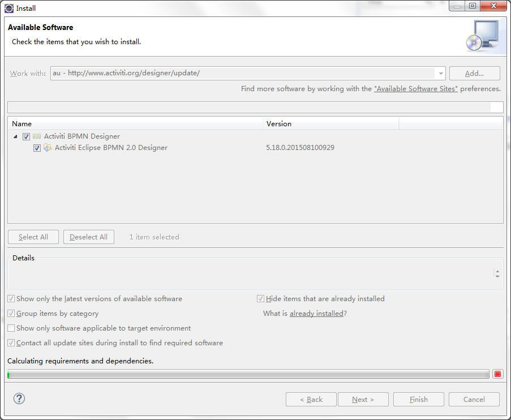Select the Activiti BPMN Designer row label
Viewport: 511px width, 420px height.
[82, 136]
